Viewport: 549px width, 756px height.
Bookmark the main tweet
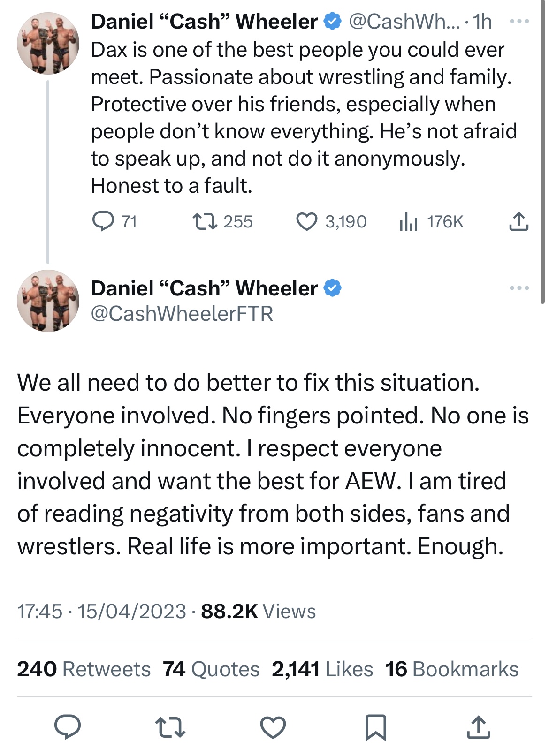pos(375,727)
